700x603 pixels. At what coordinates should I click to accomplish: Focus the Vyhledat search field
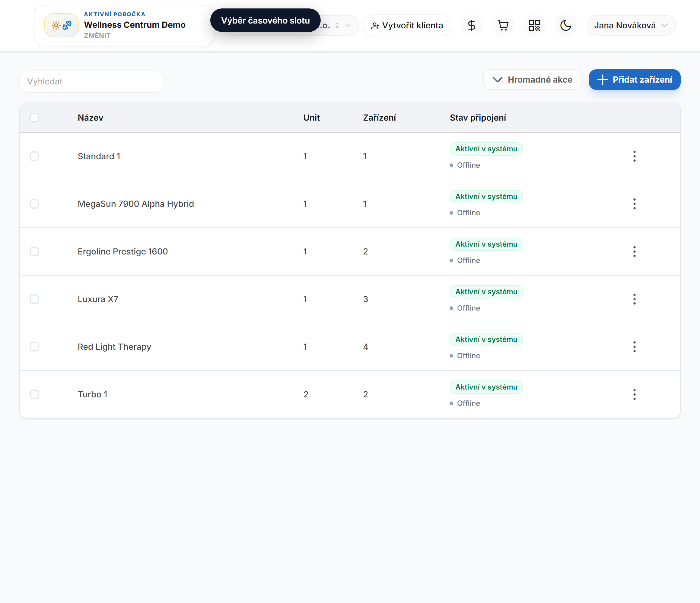point(91,81)
